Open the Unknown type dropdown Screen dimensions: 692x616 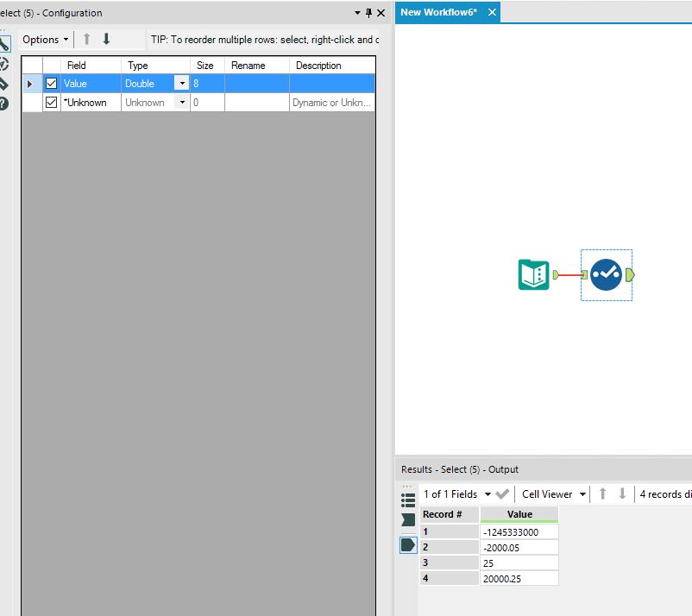point(182,102)
